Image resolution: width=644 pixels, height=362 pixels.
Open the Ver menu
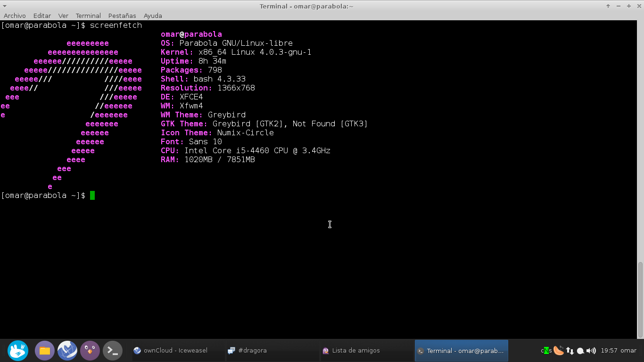click(63, 16)
